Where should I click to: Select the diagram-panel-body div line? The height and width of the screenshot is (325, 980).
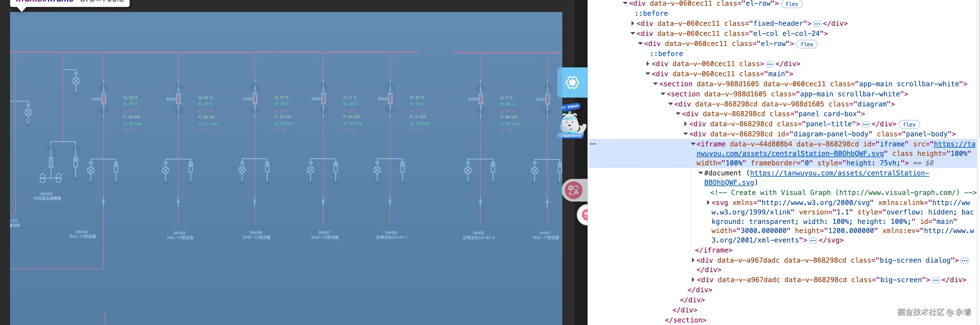point(822,134)
